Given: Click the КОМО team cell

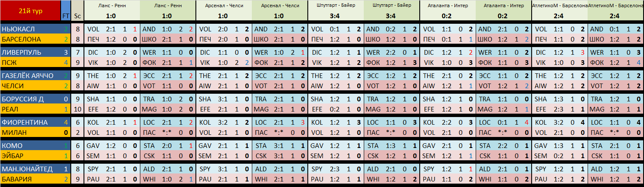Looking at the screenshot, I should coord(30,146).
